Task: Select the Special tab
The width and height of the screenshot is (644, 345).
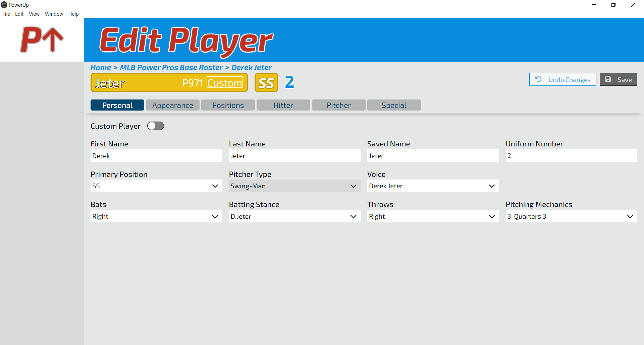Action: click(x=394, y=105)
